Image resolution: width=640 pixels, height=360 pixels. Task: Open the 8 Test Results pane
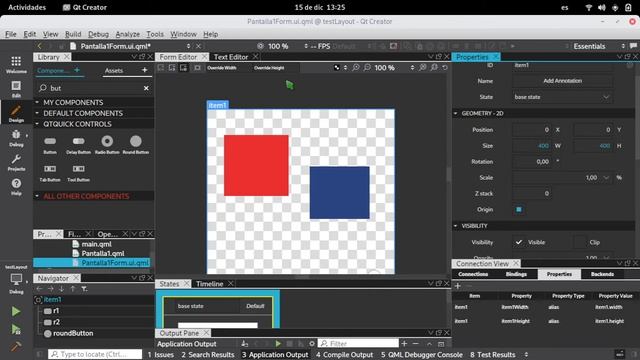click(x=493, y=355)
